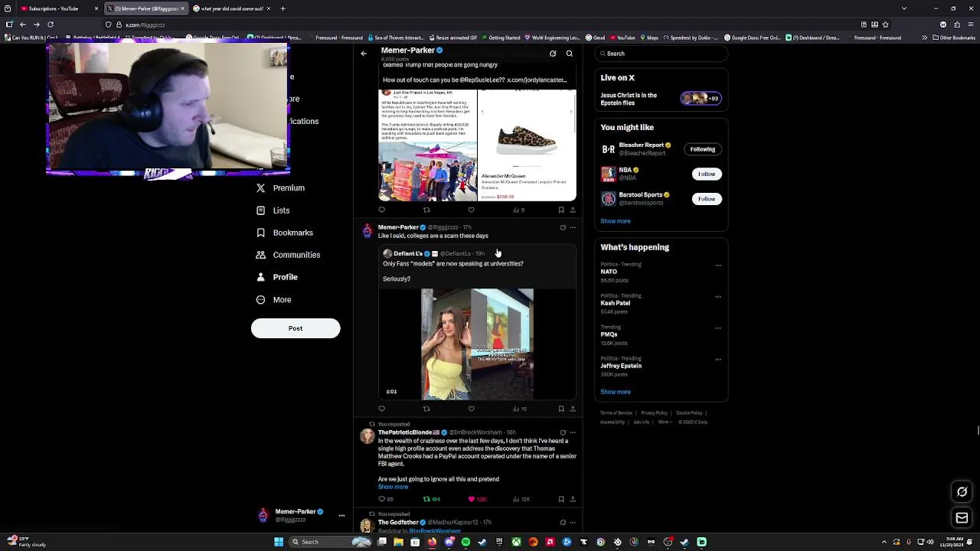Viewport: 980px width, 551px height.
Task: Open Sea of Thieves Interactive bookmark
Action: coord(395,37)
